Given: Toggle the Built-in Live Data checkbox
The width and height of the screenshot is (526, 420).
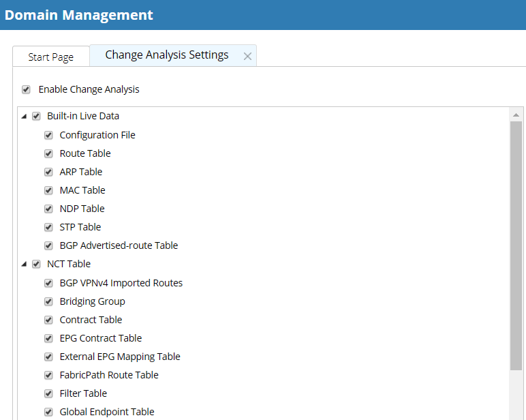Looking at the screenshot, I should (36, 116).
